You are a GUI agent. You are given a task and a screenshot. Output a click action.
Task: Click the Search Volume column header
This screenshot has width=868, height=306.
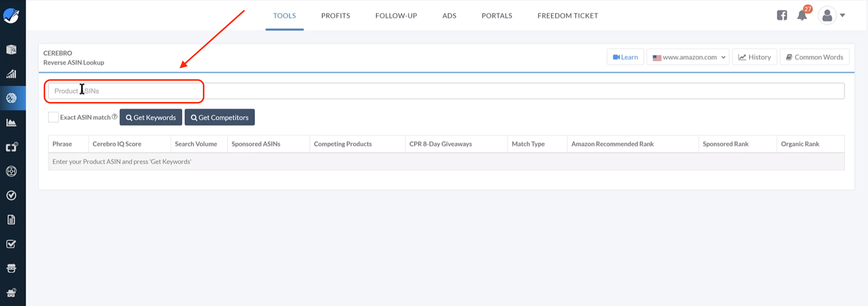(x=199, y=144)
